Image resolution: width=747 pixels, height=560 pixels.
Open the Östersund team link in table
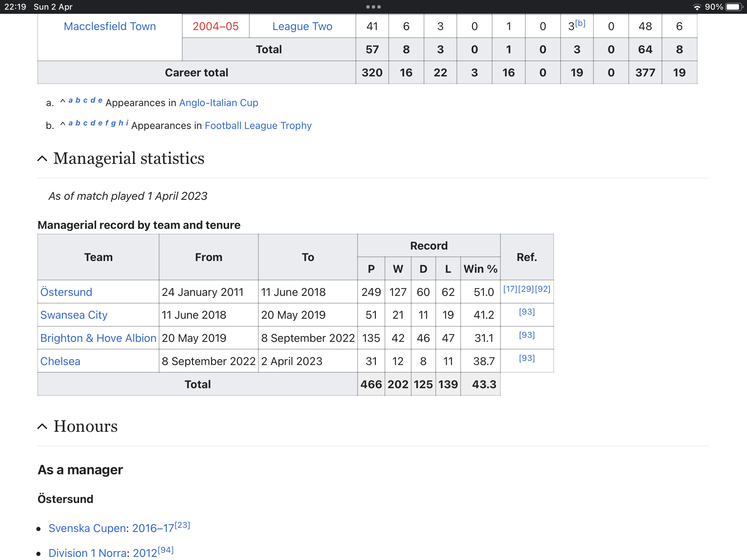66,292
